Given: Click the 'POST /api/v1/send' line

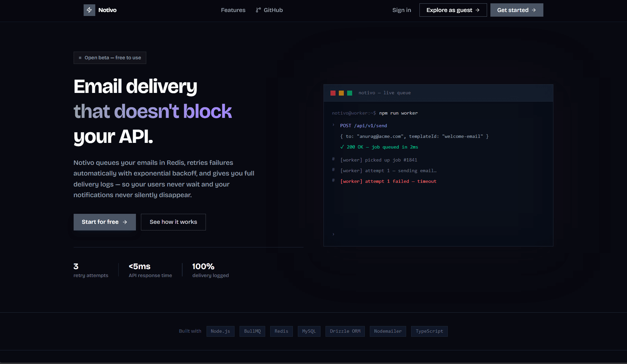Looking at the screenshot, I should [x=363, y=126].
